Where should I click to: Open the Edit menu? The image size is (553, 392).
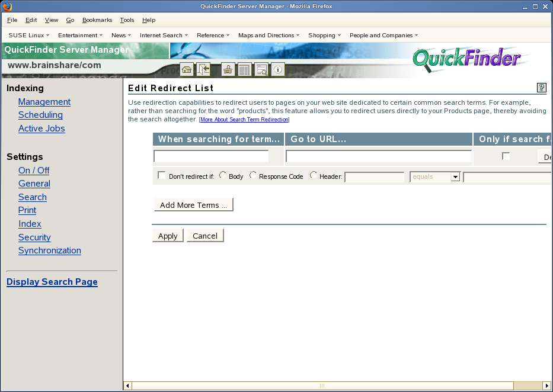point(31,20)
